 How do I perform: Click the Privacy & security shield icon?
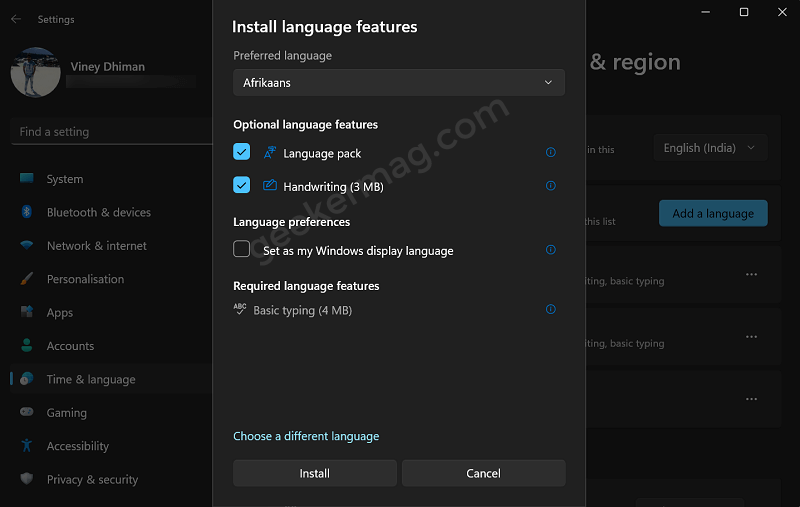[x=27, y=478]
